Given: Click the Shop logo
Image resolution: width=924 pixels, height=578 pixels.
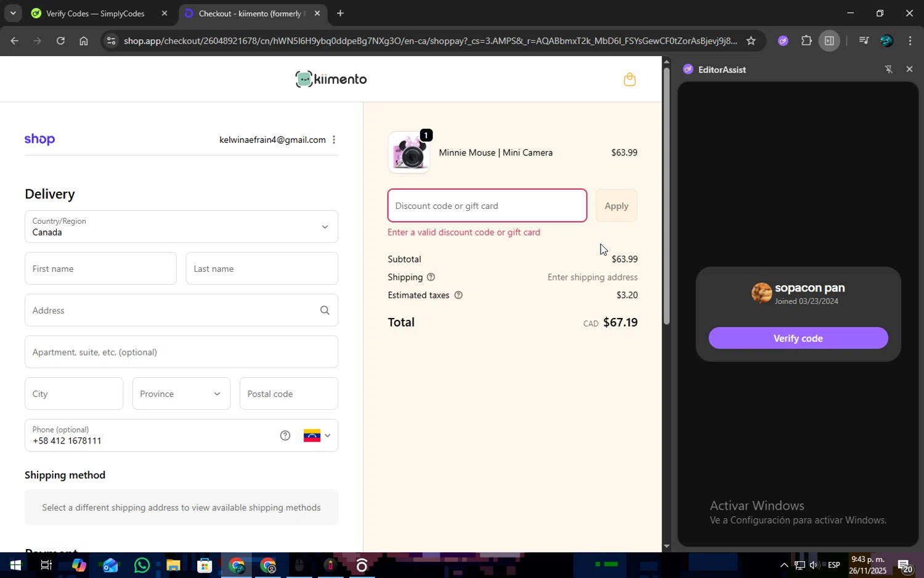Looking at the screenshot, I should [39, 139].
